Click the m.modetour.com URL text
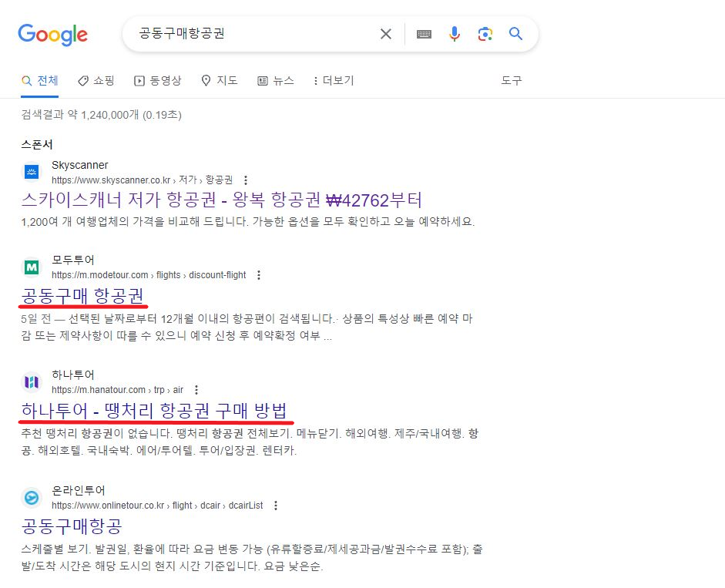Image resolution: width=725 pixels, height=588 pixels. 149,275
